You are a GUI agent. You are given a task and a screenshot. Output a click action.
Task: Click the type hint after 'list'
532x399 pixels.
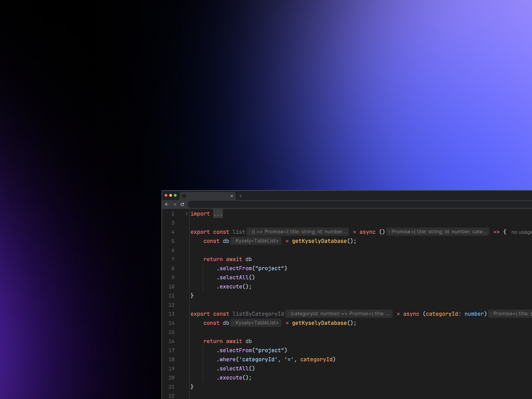tap(298, 232)
